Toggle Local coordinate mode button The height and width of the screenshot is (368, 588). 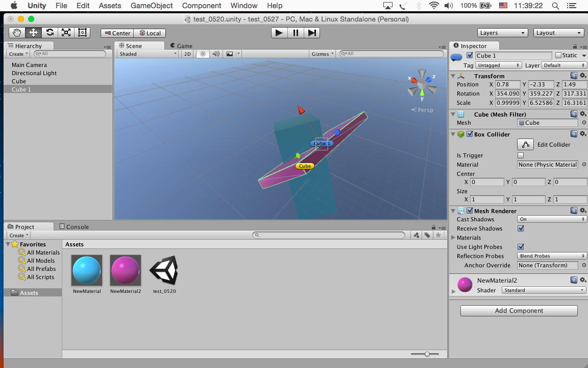click(150, 33)
